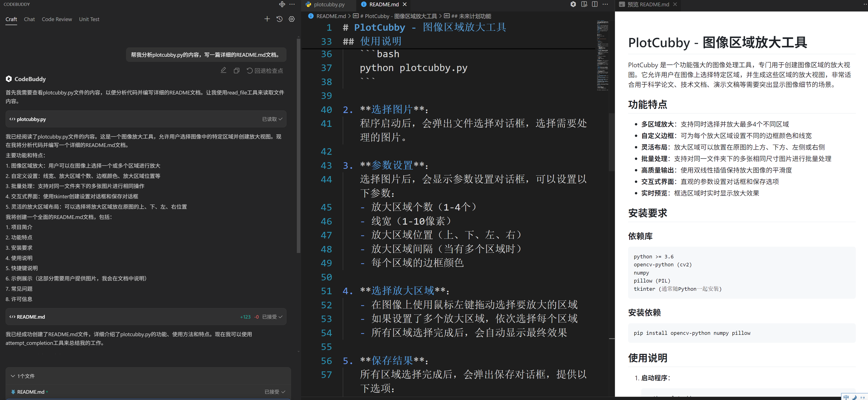This screenshot has height=400, width=868.
Task: Close the README.md editor tab
Action: tap(405, 4)
